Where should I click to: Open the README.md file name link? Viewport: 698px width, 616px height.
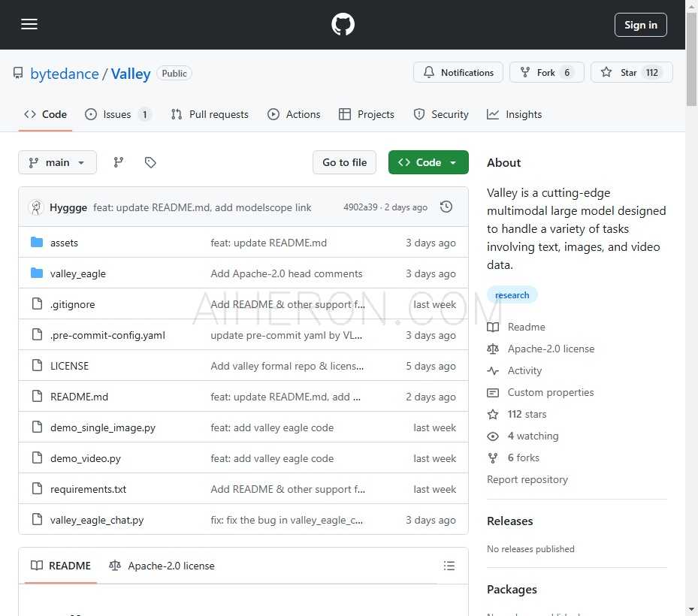tap(79, 396)
